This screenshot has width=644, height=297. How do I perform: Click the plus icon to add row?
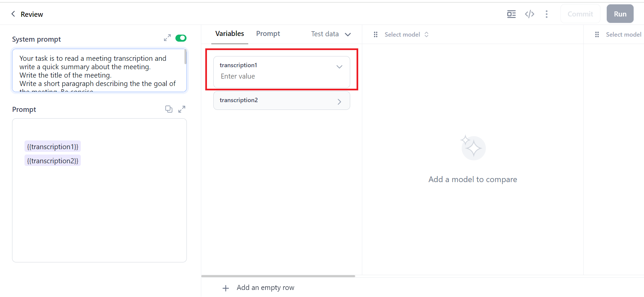(x=226, y=288)
